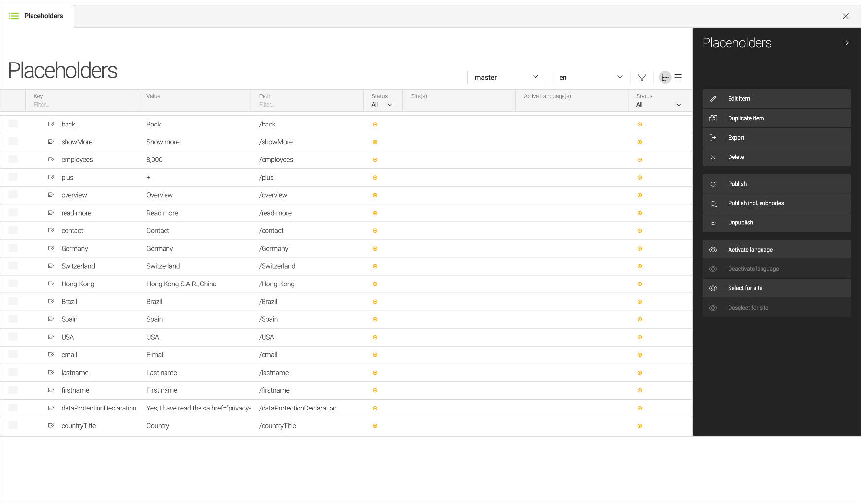The image size is (861, 504).
Task: Click the yellow status dot on 'contact' row
Action: [375, 230]
